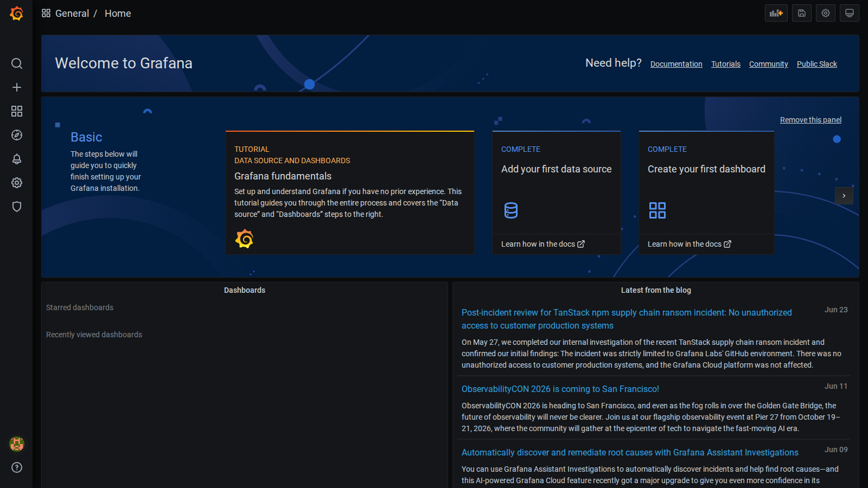Open the ObservabilityCON 2026 blog post
This screenshot has width=868, height=488.
coord(560,389)
